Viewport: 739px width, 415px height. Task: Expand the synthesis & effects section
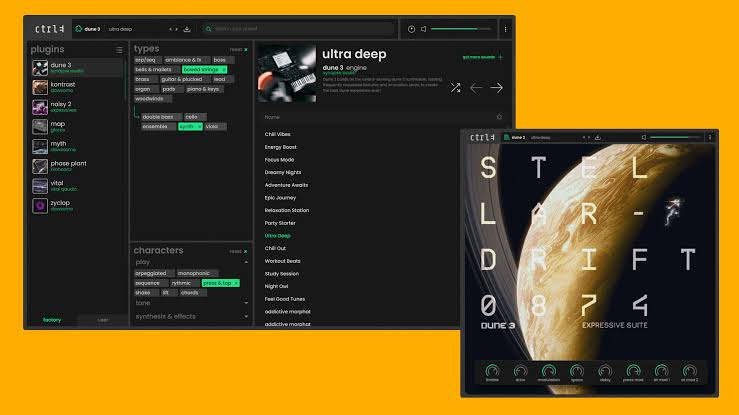pyautogui.click(x=246, y=317)
